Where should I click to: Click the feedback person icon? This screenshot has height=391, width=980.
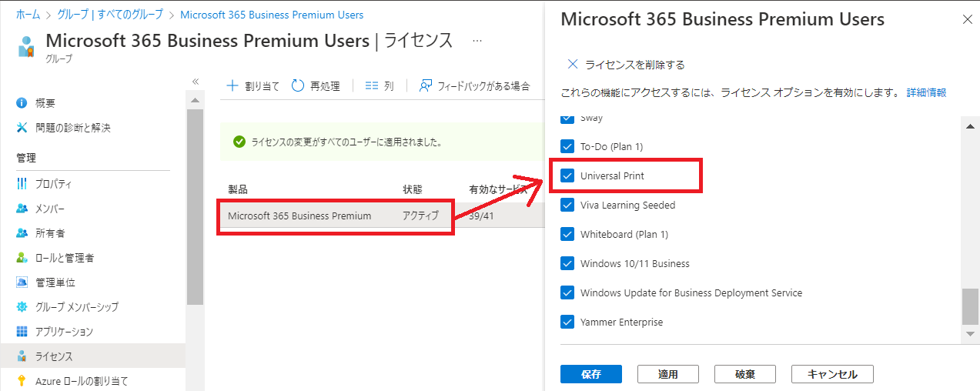[425, 86]
